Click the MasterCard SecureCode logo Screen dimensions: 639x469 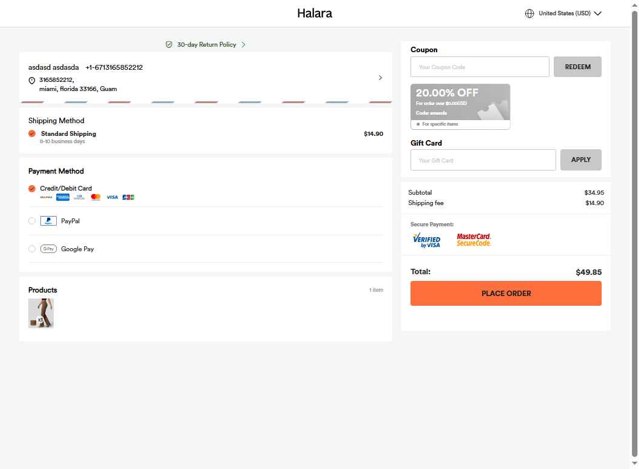coord(474,240)
